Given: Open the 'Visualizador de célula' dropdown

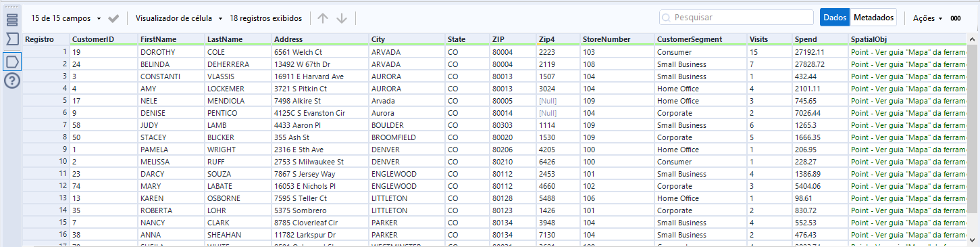Looking at the screenshot, I should 179,18.
